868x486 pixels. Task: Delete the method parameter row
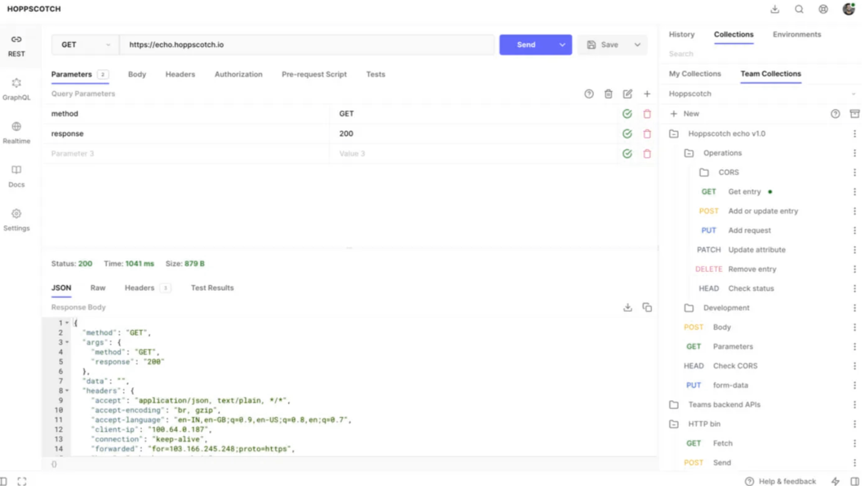647,114
